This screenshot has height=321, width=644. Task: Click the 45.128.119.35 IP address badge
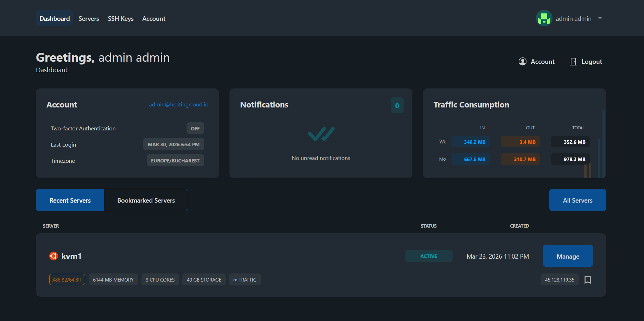point(559,280)
